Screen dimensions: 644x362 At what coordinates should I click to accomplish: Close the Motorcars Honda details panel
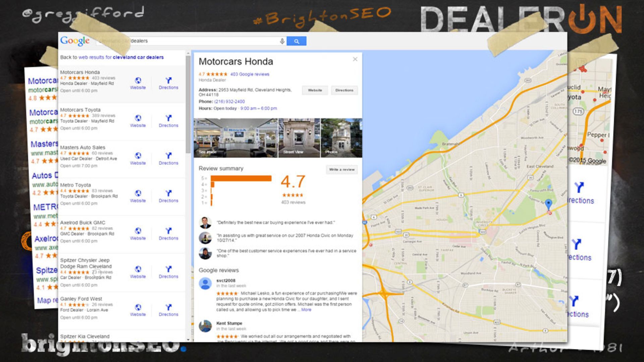point(355,59)
